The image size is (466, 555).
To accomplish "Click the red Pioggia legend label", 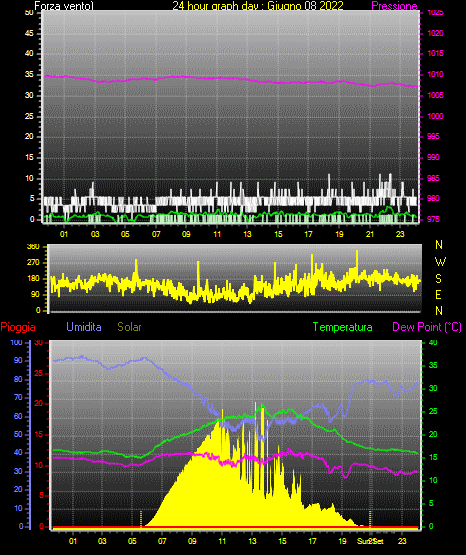I will point(18,327).
